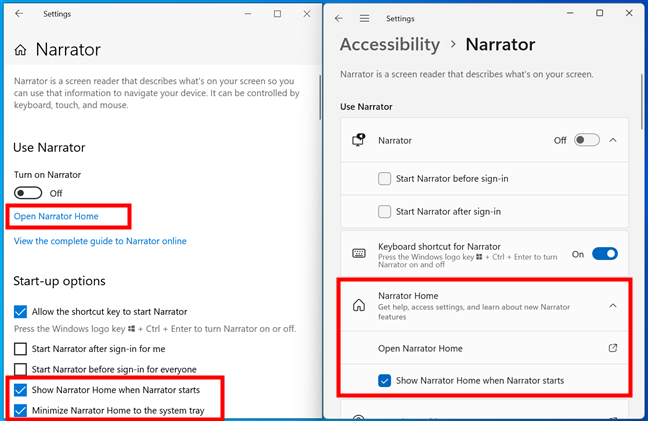This screenshot has height=421, width=648.
Task: Click the home icon beside Narrator heading
Action: click(20, 50)
